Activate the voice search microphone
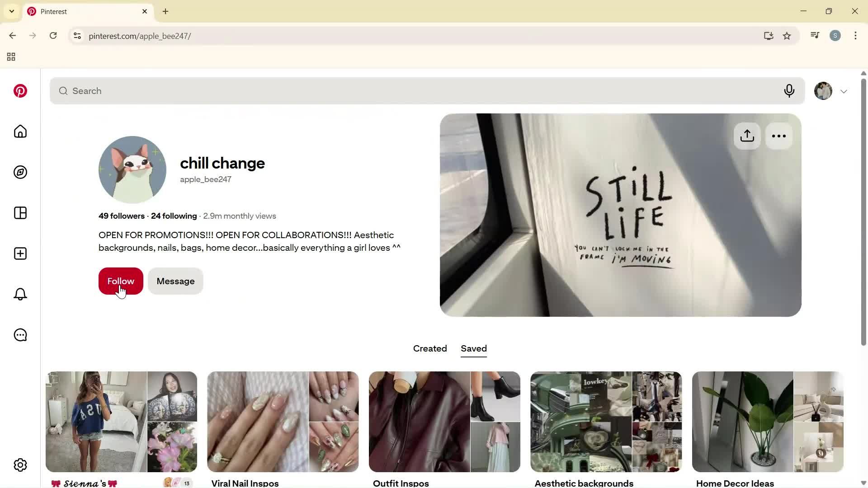The height and width of the screenshot is (488, 868). click(x=789, y=91)
